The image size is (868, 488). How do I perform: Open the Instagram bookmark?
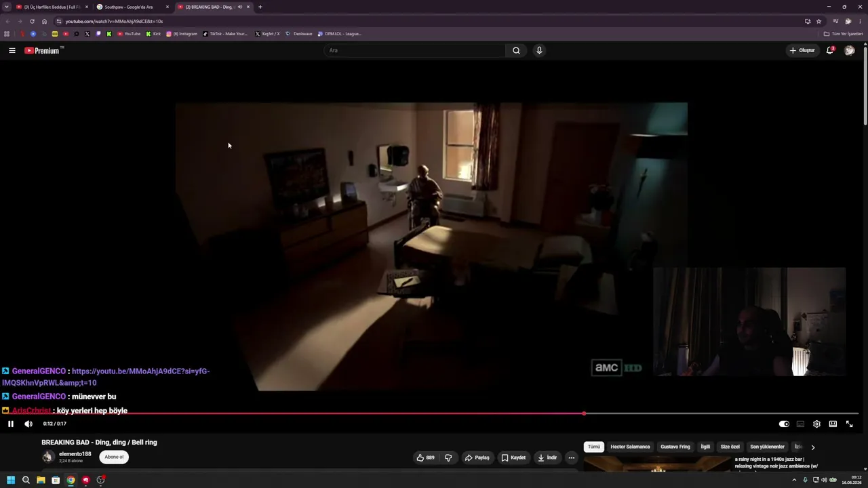(182, 34)
